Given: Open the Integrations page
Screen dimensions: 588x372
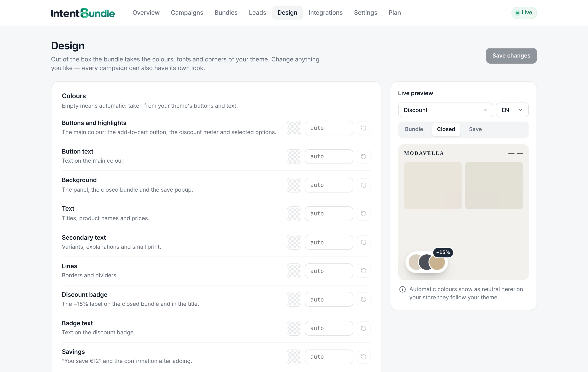Looking at the screenshot, I should (x=326, y=13).
